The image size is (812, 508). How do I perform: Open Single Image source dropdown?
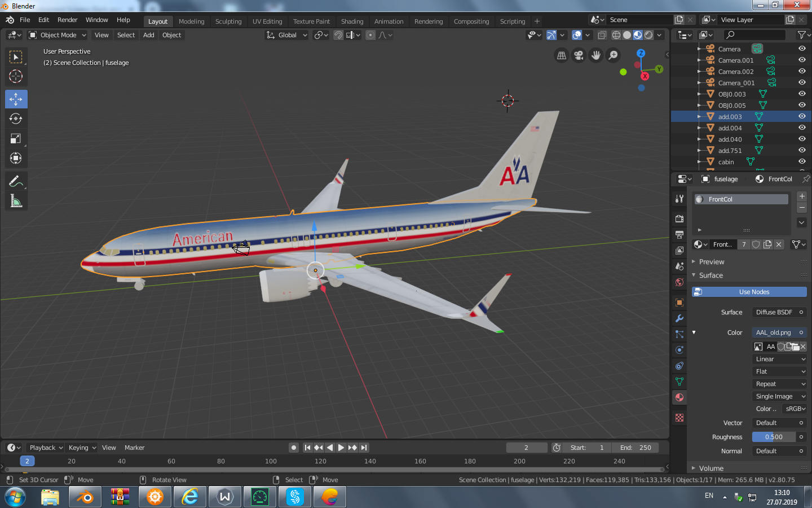[780, 396]
